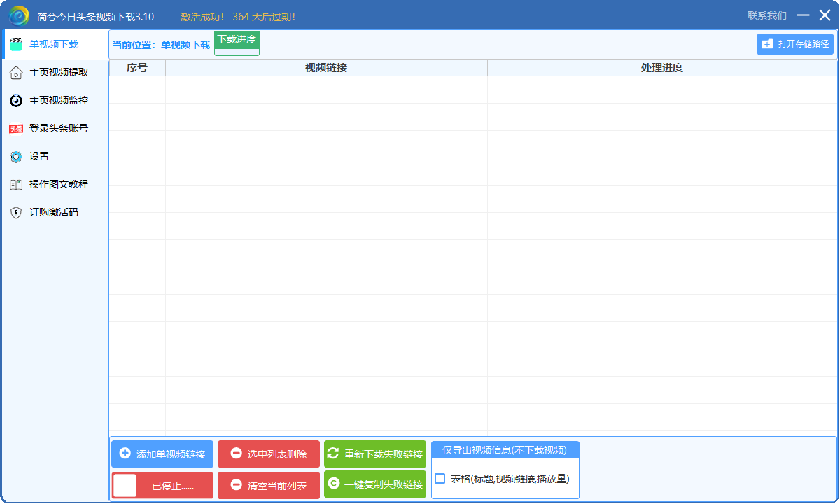Open storage path with 打开存储路径
This screenshot has height=504, width=840.
click(795, 44)
